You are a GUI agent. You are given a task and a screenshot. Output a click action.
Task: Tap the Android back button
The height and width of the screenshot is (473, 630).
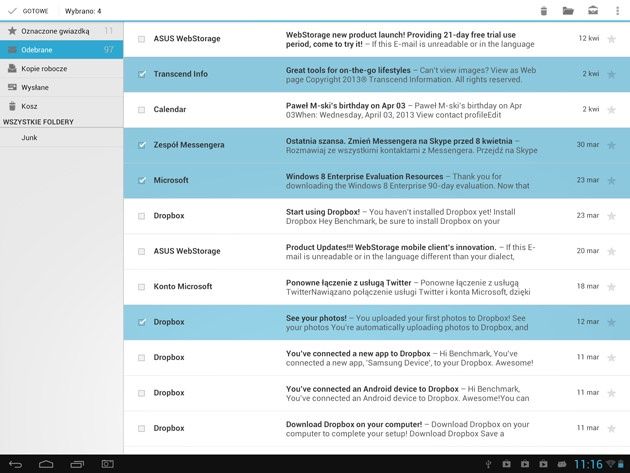coord(15,465)
